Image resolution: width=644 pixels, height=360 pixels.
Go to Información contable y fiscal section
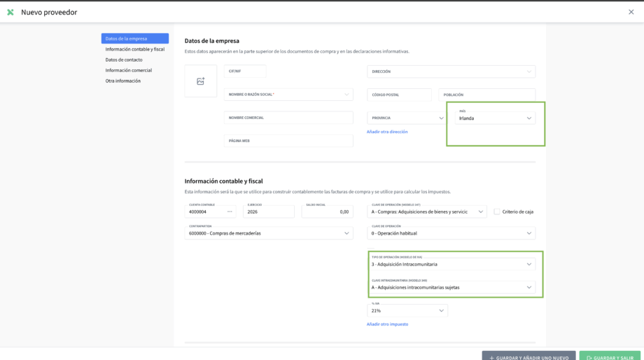coord(134,49)
